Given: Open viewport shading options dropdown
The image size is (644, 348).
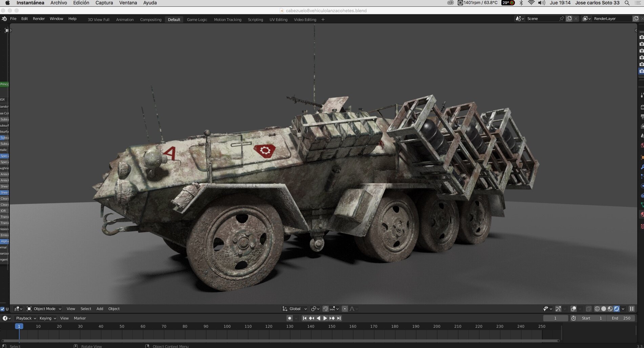Looking at the screenshot, I should (623, 309).
